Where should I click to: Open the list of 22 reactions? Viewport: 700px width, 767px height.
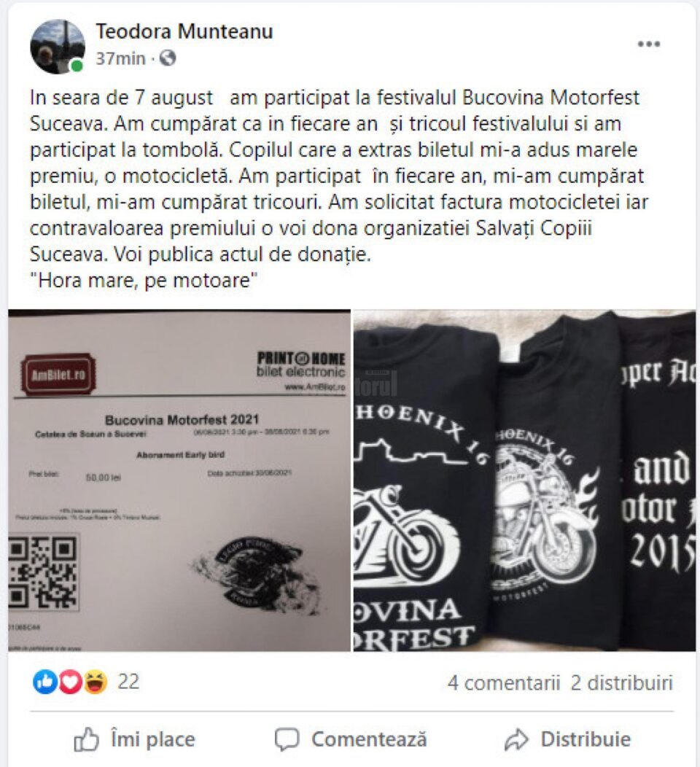click(128, 682)
